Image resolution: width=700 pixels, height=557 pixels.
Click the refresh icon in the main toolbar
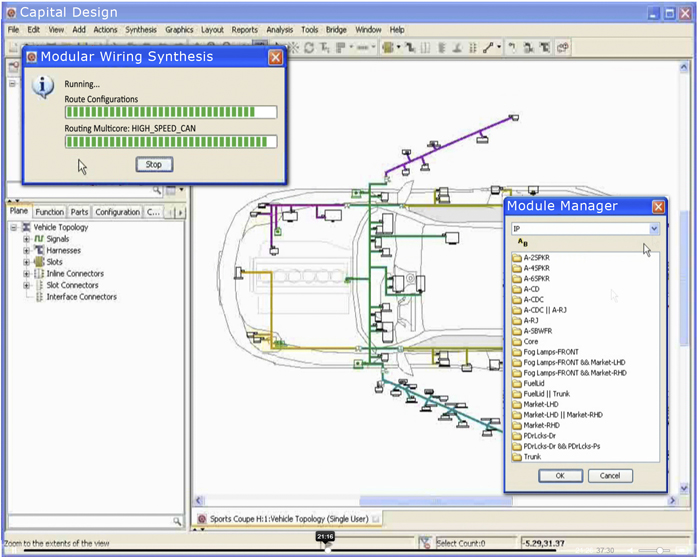click(309, 47)
